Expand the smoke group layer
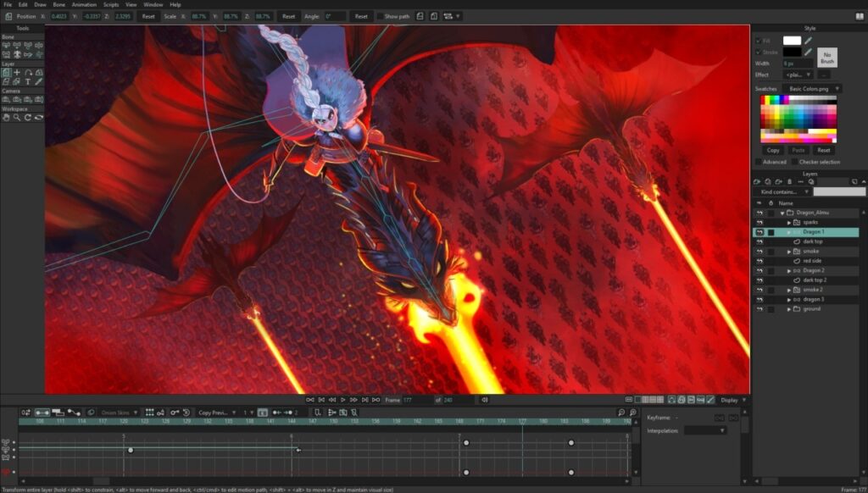The image size is (868, 493). pyautogui.click(x=789, y=252)
